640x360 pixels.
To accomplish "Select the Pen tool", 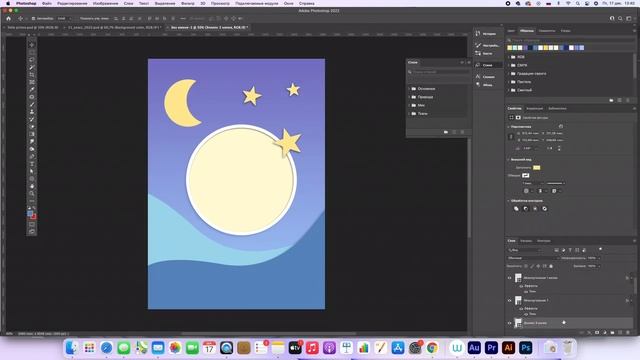I will pos(32,156).
